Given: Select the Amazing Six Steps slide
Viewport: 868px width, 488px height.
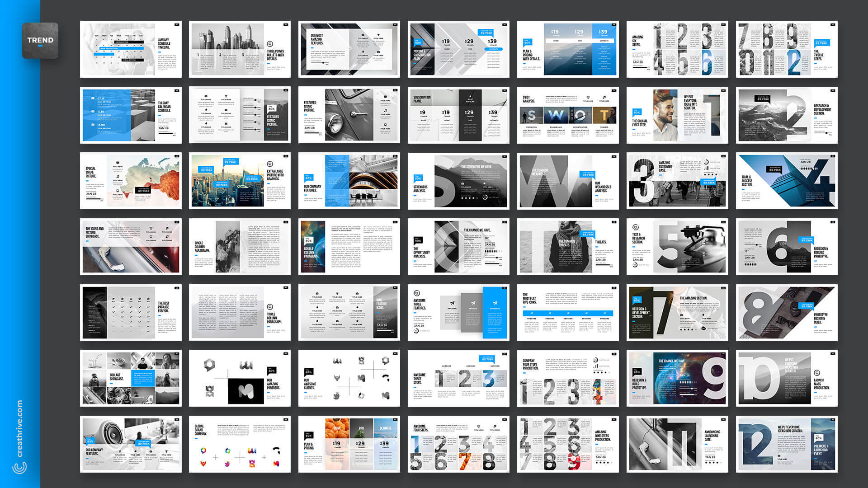Looking at the screenshot, I should coord(677,49).
